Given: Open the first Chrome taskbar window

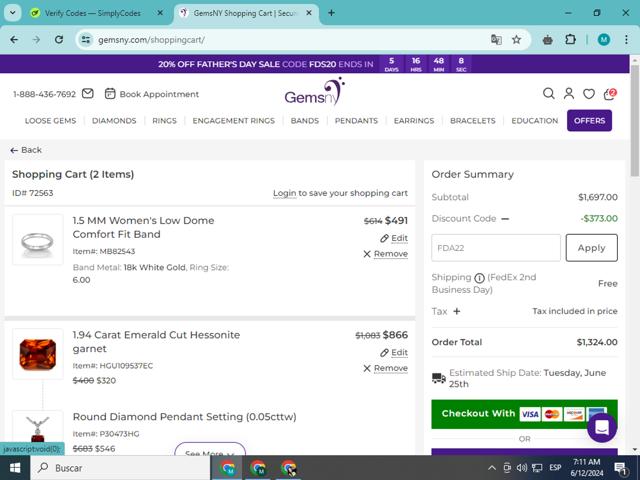Looking at the screenshot, I should (x=228, y=468).
